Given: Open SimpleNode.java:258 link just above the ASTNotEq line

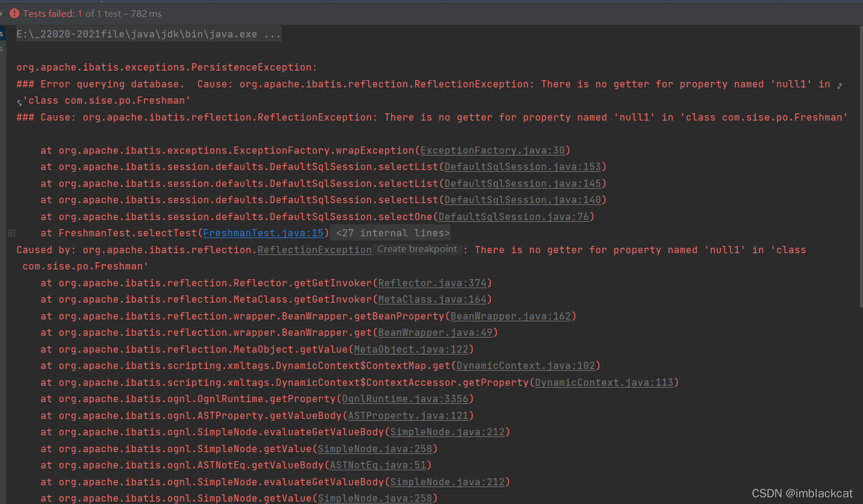Looking at the screenshot, I should [375, 449].
